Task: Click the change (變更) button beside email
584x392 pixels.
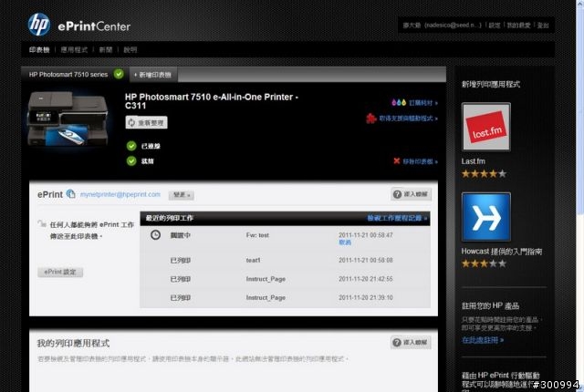Action: tap(182, 195)
